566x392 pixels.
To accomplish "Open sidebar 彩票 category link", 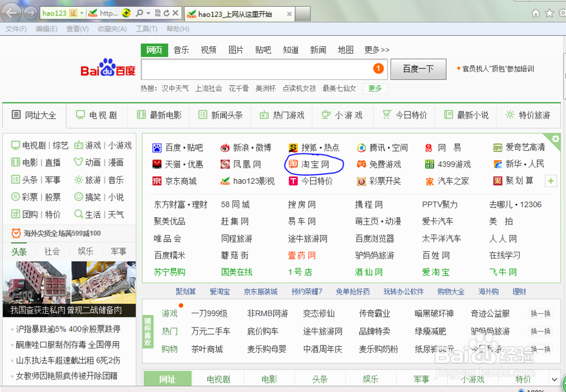I will pos(30,197).
